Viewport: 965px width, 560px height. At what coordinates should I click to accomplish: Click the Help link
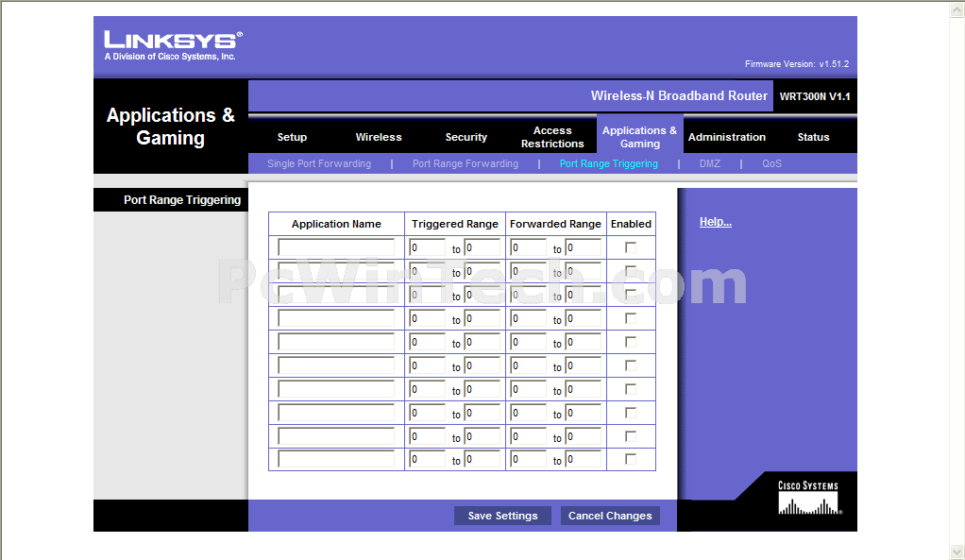[x=715, y=222]
